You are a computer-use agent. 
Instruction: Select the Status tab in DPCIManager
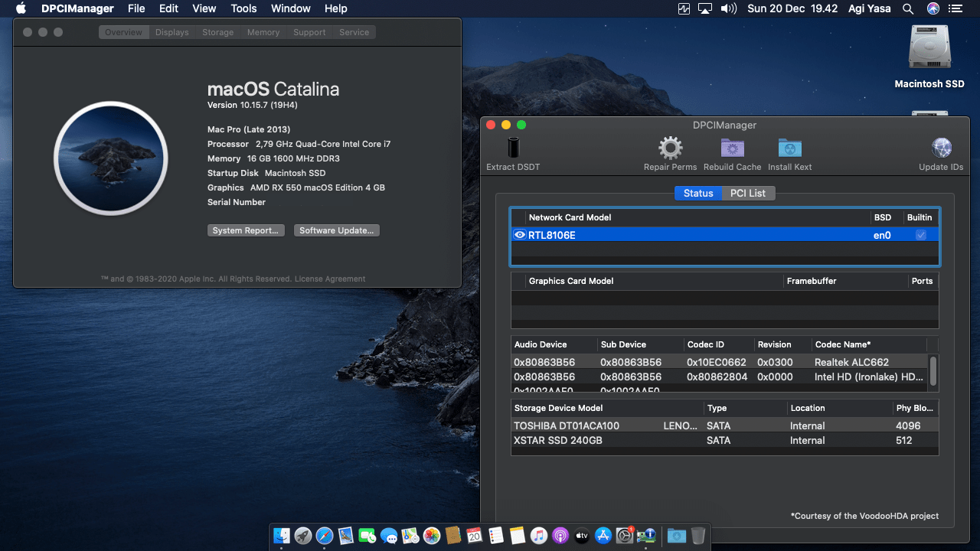(698, 193)
